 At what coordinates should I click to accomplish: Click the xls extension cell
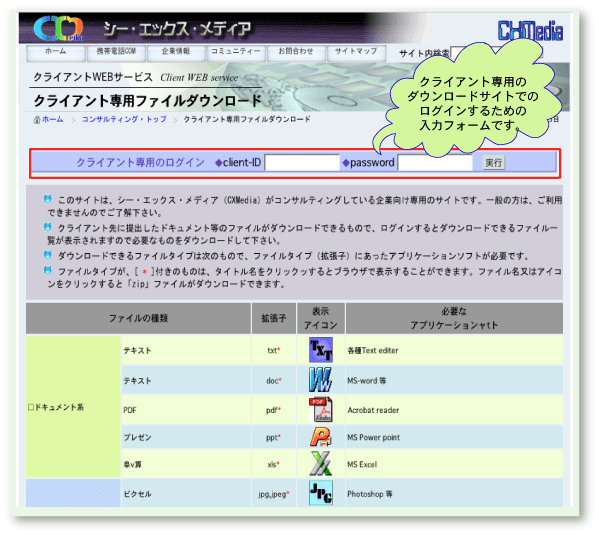pos(274,464)
